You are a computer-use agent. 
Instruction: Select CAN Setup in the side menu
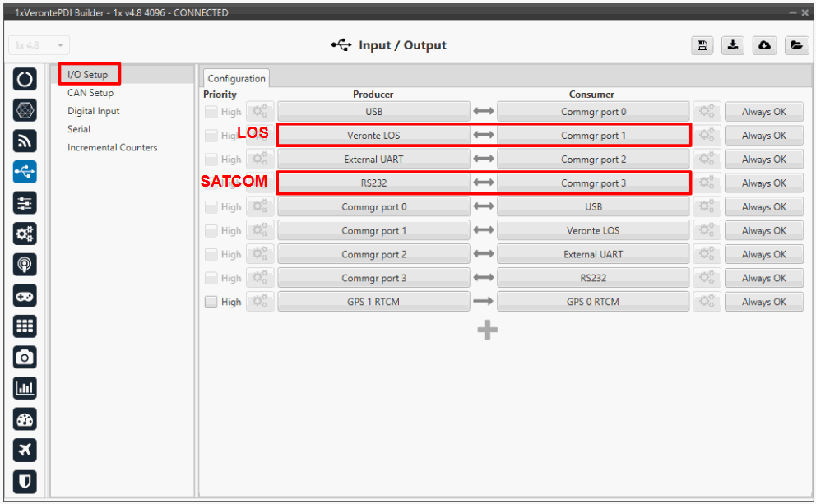coord(90,93)
